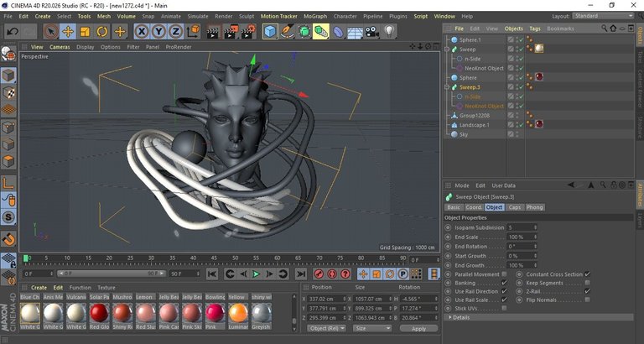
Task: Collapse the Sweep.3 object tree
Action: pyautogui.click(x=447, y=87)
